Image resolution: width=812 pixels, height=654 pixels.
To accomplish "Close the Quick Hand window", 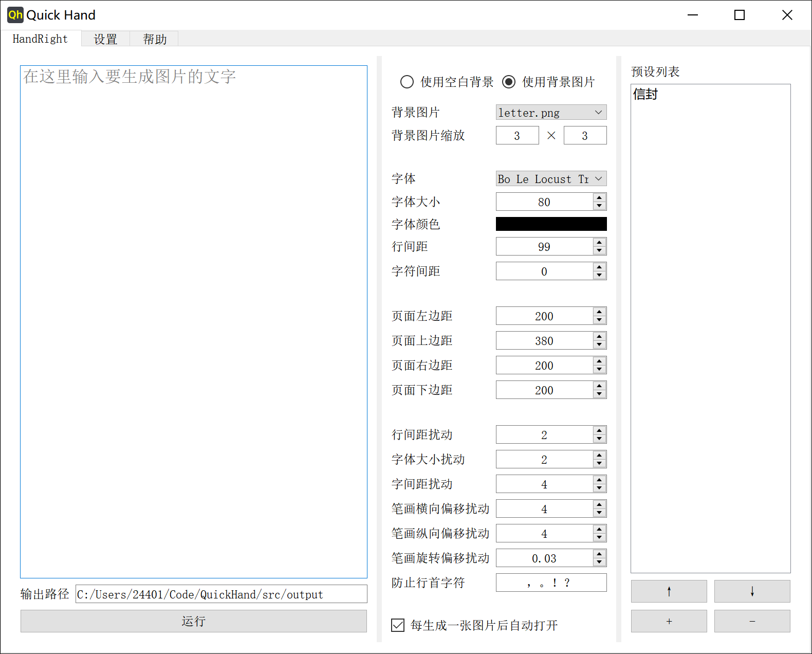I will [x=787, y=15].
